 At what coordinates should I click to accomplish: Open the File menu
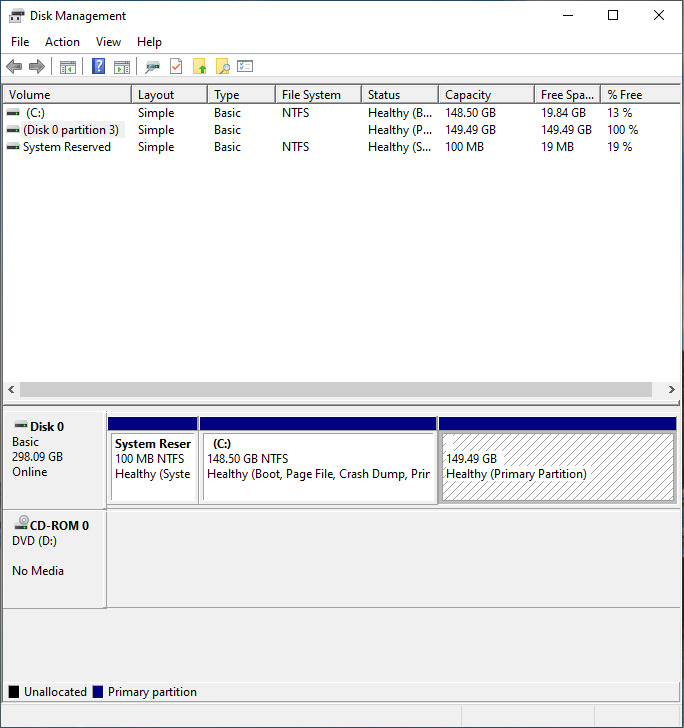point(20,42)
